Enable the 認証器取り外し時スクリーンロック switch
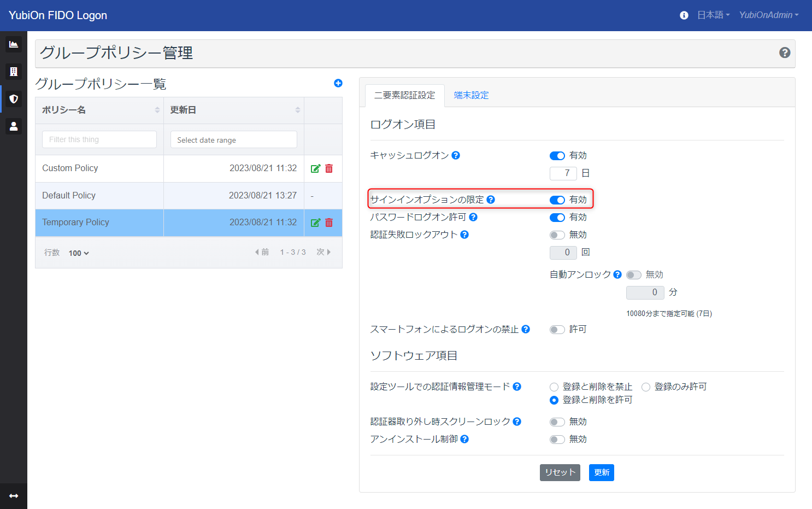The height and width of the screenshot is (509, 812). click(x=557, y=422)
